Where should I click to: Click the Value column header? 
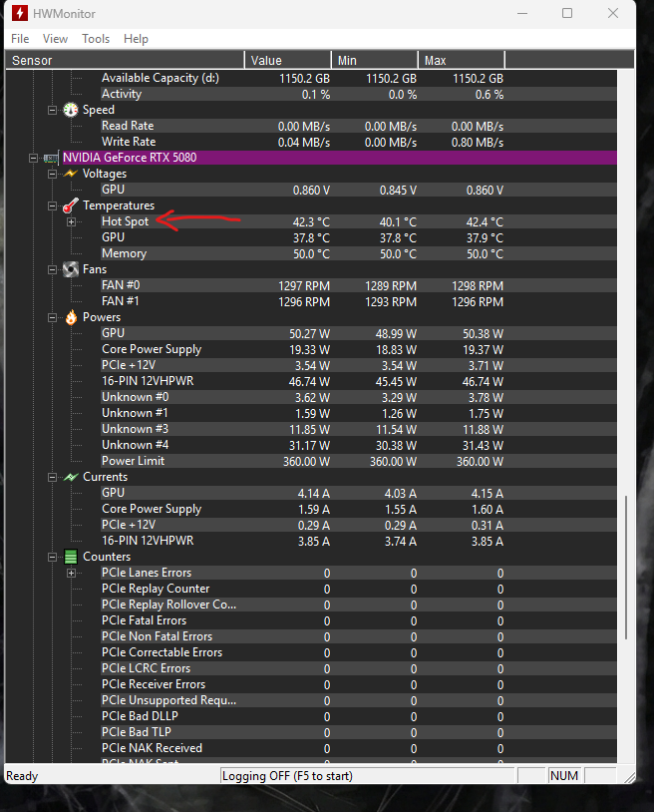pos(288,60)
